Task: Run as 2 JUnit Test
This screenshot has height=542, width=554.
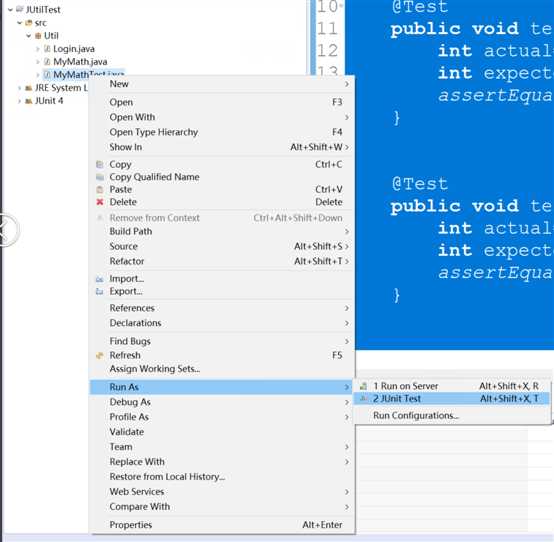Action: click(452, 399)
